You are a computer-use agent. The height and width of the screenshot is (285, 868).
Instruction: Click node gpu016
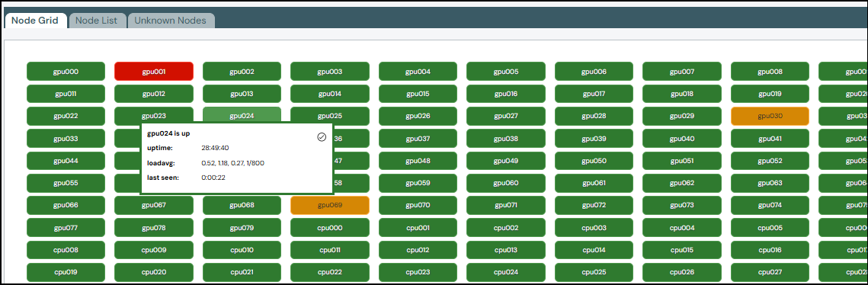pos(506,94)
